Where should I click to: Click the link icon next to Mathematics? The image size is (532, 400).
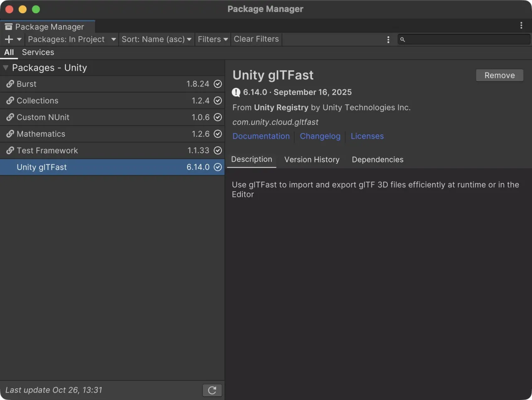10,134
